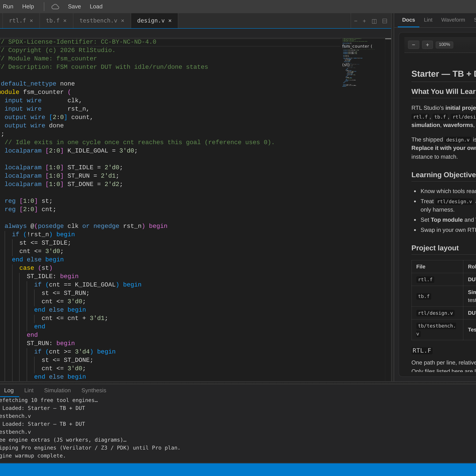Zoom in docs with plus button
This screenshot has width=476, height=476.
click(x=427, y=45)
